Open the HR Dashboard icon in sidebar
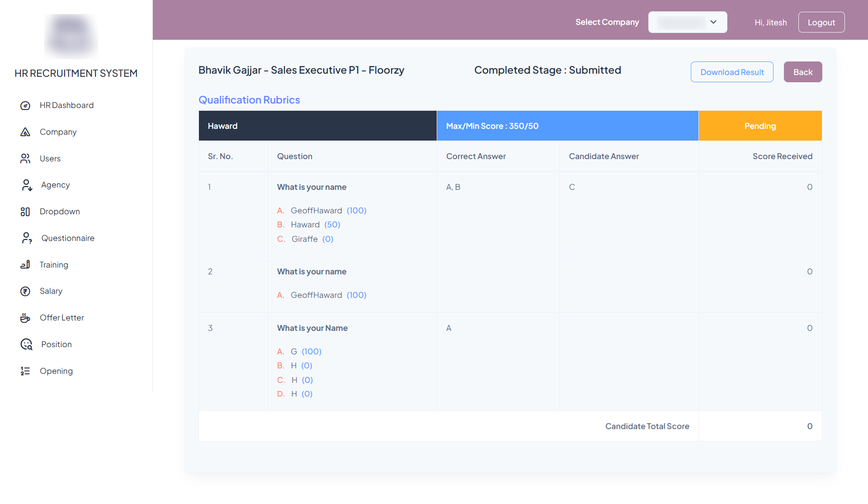Viewport: 868px width, 504px height. 25,105
